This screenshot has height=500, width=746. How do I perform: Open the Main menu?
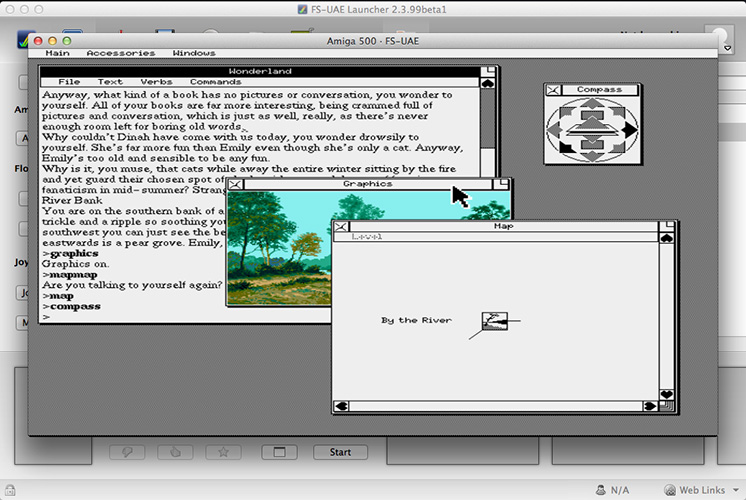coord(58,53)
